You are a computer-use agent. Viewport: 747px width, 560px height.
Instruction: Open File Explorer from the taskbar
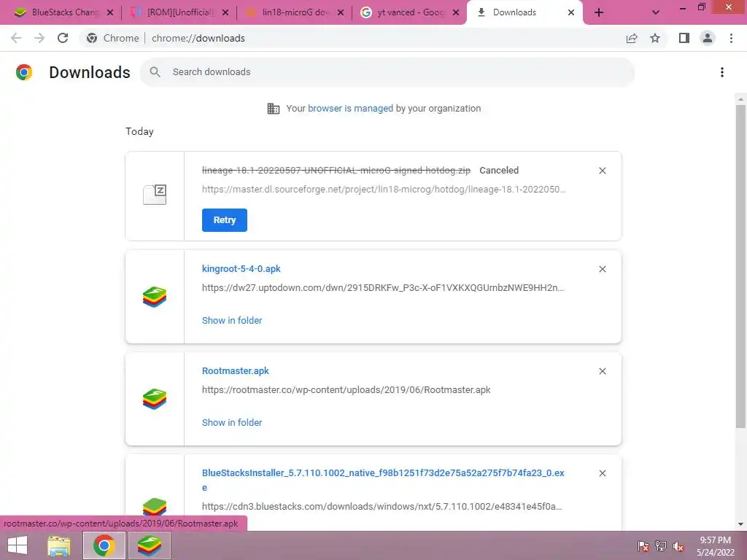click(x=59, y=545)
